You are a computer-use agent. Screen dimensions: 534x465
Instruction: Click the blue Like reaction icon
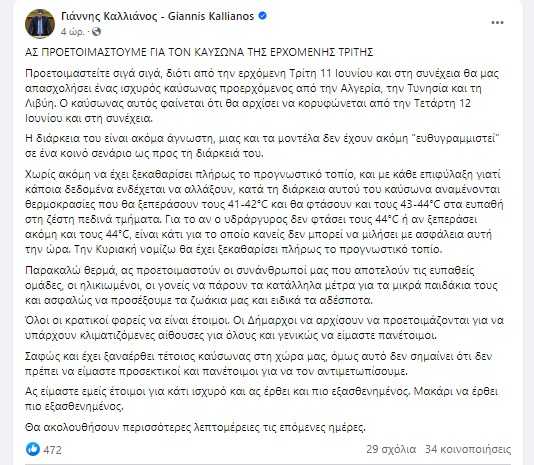pyautogui.click(x=33, y=449)
